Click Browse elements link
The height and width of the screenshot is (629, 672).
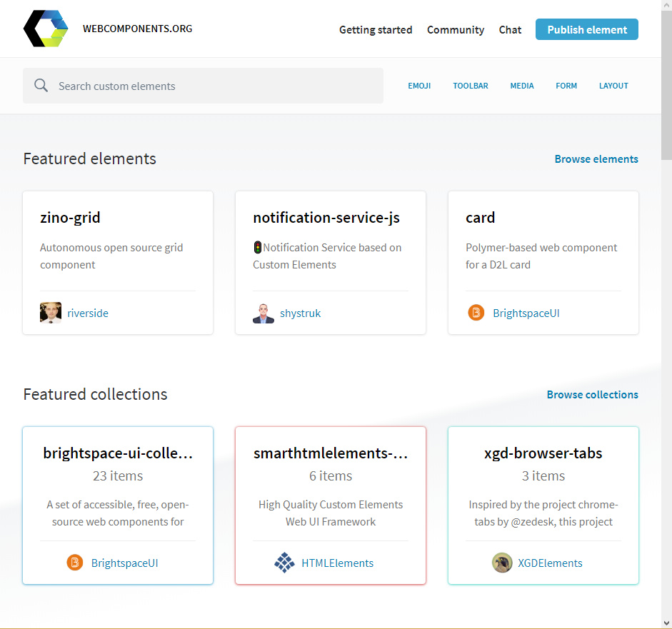(596, 159)
